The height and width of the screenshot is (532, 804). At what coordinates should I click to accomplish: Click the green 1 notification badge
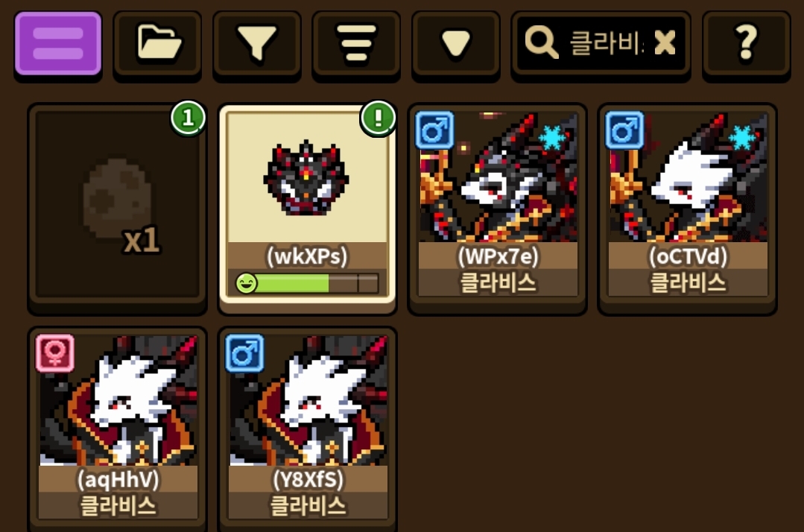189,118
